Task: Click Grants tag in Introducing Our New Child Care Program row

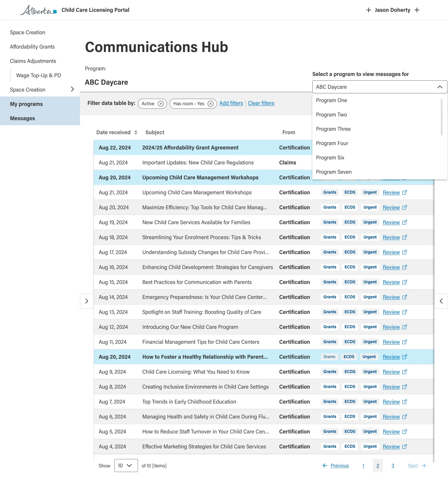Action: [x=329, y=327]
